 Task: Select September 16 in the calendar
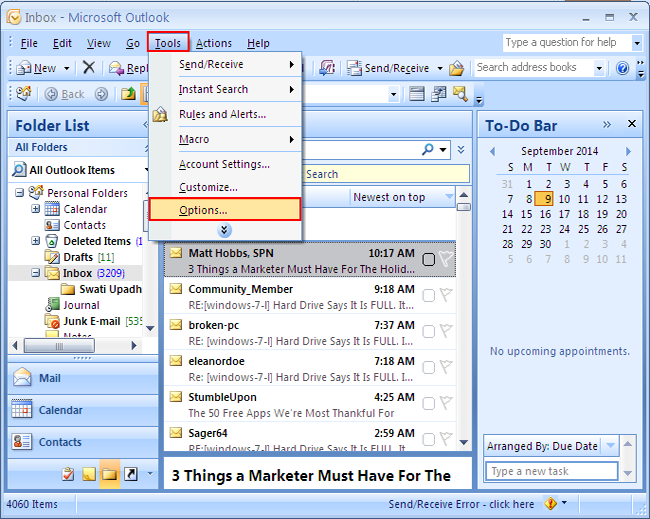pyautogui.click(x=545, y=214)
